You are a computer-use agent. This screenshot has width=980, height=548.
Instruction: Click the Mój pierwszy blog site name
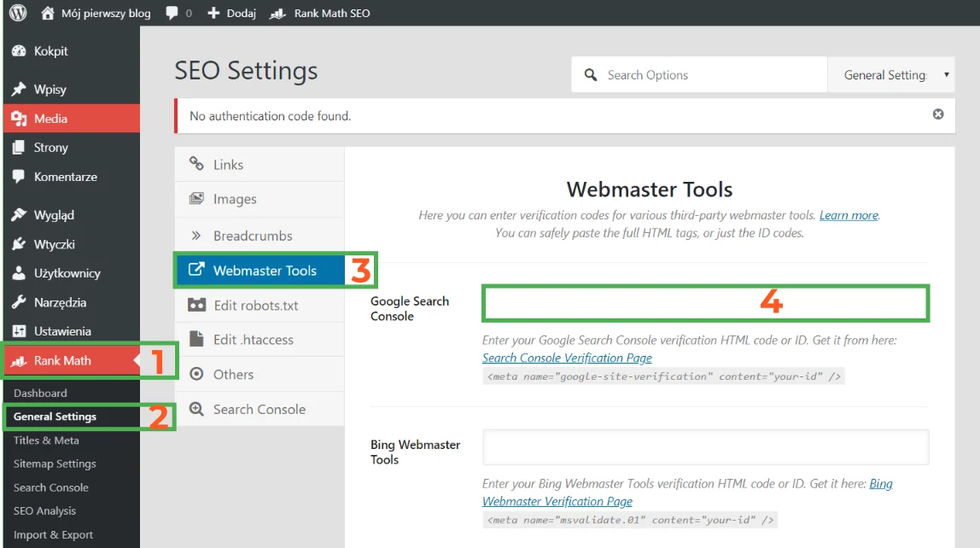point(106,13)
